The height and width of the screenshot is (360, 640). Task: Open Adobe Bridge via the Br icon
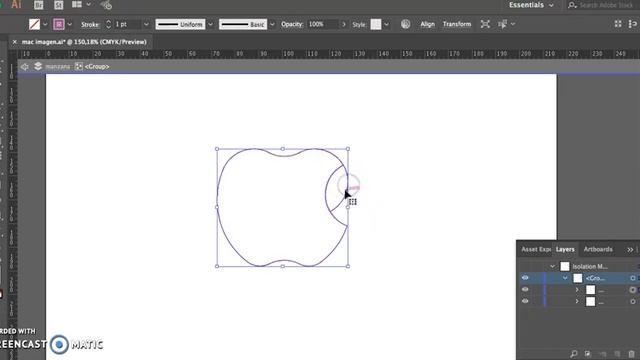tap(38, 5)
